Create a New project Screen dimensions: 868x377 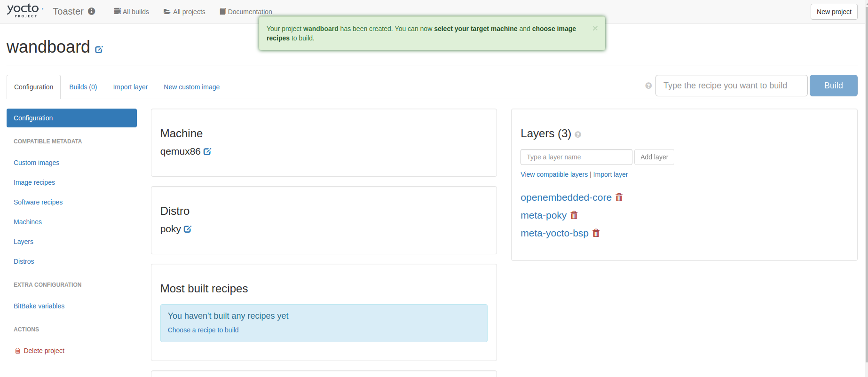pyautogui.click(x=834, y=12)
